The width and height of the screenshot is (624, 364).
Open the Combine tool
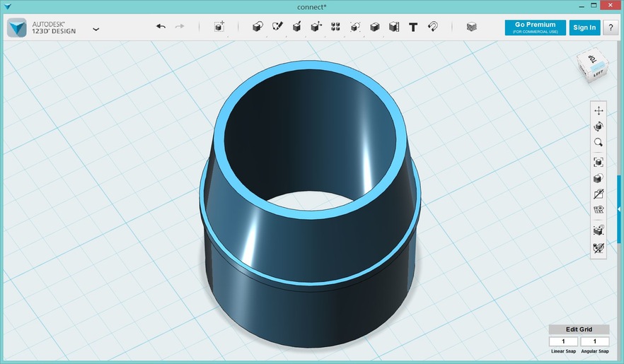374,27
